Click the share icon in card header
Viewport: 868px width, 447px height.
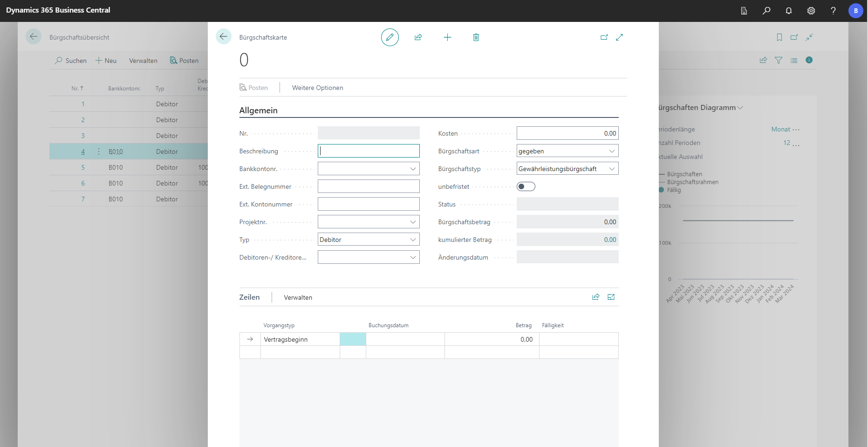[418, 37]
